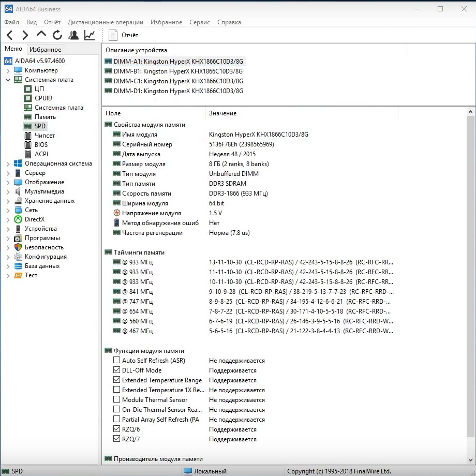Open the Файл menu
The image size is (476, 476).
[11, 22]
